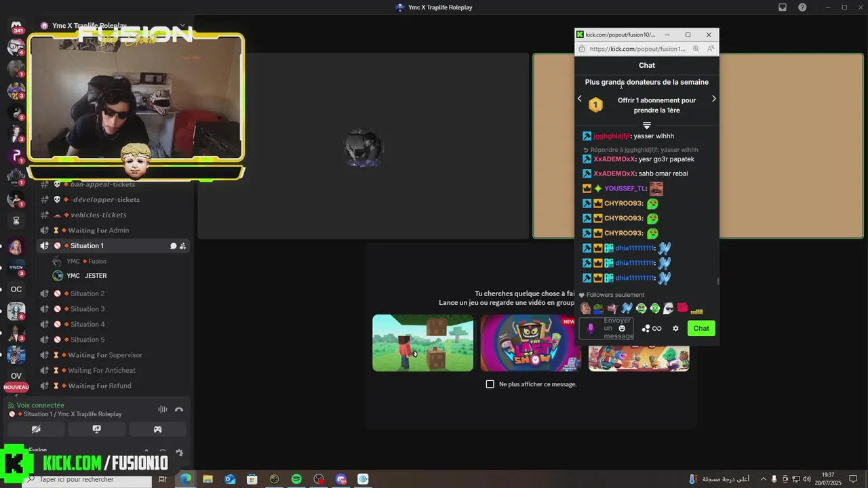The height and width of the screenshot is (488, 868).
Task: Open zoom icon in Kick popout address bar
Action: (696, 49)
